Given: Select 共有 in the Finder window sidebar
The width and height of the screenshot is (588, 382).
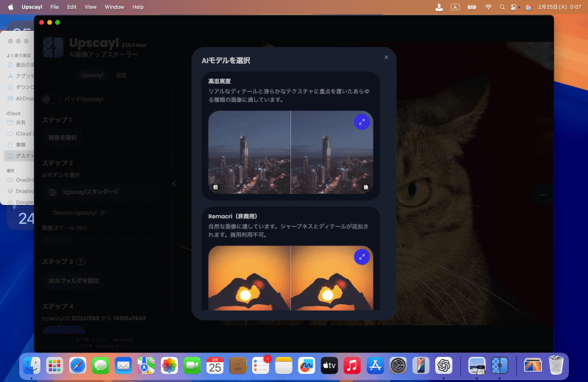Looking at the screenshot, I should [17, 122].
